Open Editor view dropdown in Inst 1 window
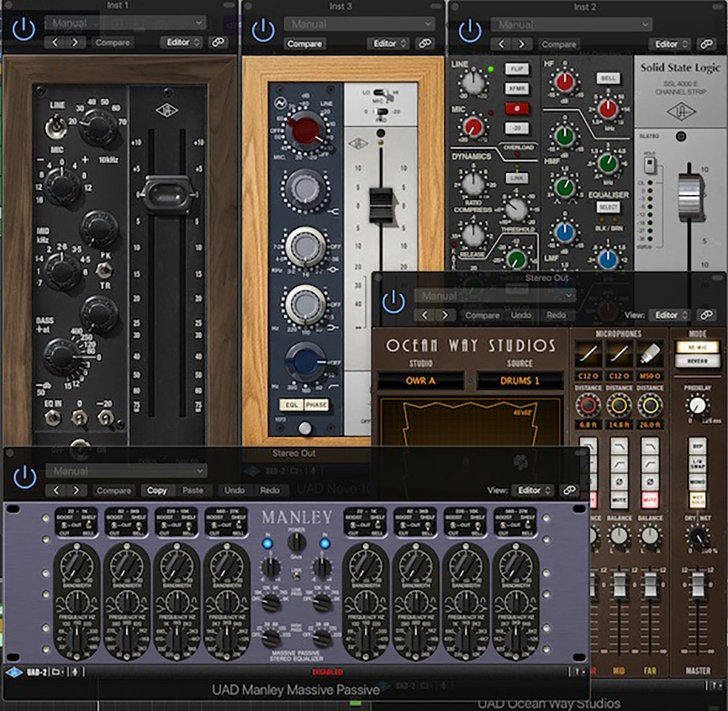 tap(181, 42)
